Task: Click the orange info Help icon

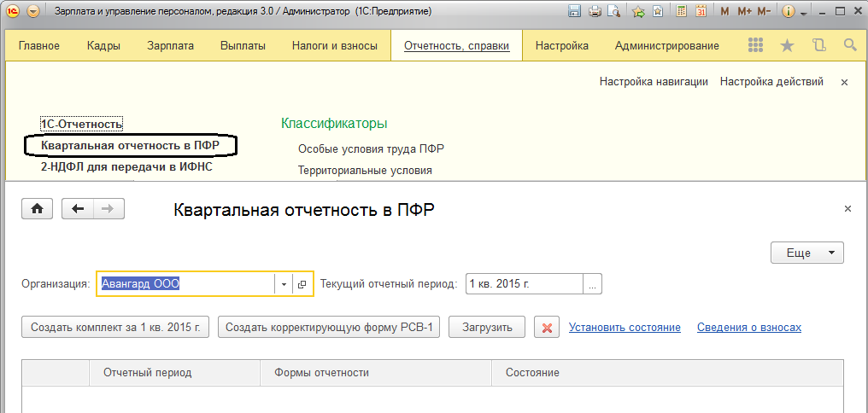Action: pyautogui.click(x=789, y=11)
